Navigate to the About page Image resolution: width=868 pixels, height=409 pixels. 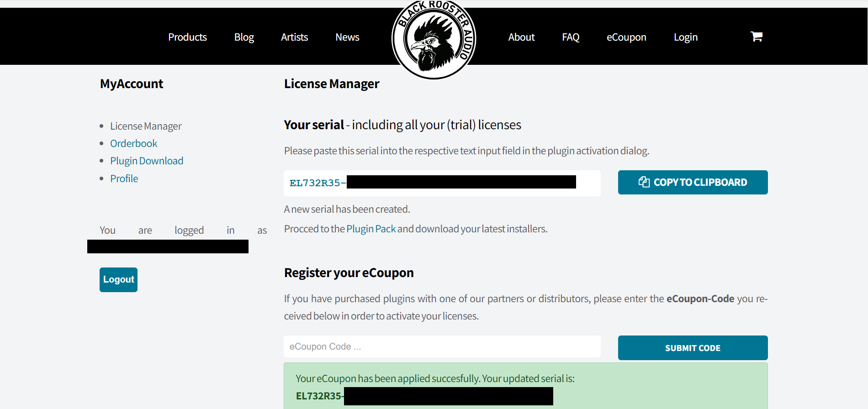(x=521, y=37)
